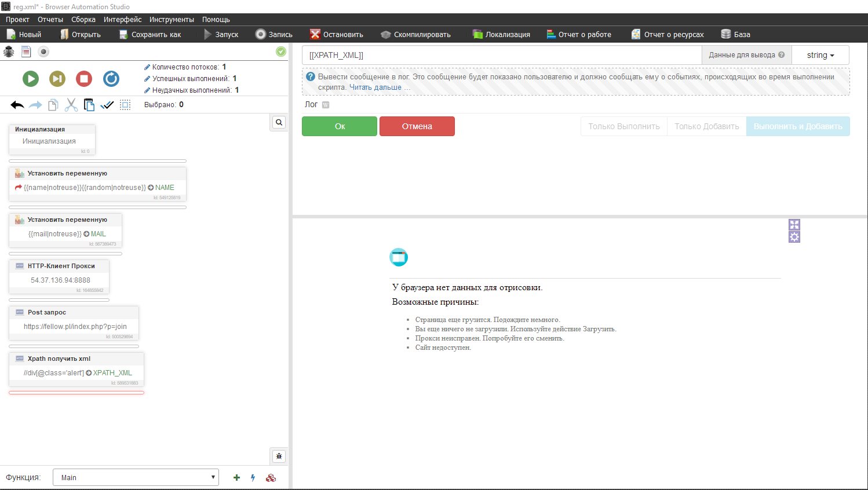Select the HTTP-Клиент Прокси action block
Viewport: 868px width, 490px height.
(x=59, y=277)
